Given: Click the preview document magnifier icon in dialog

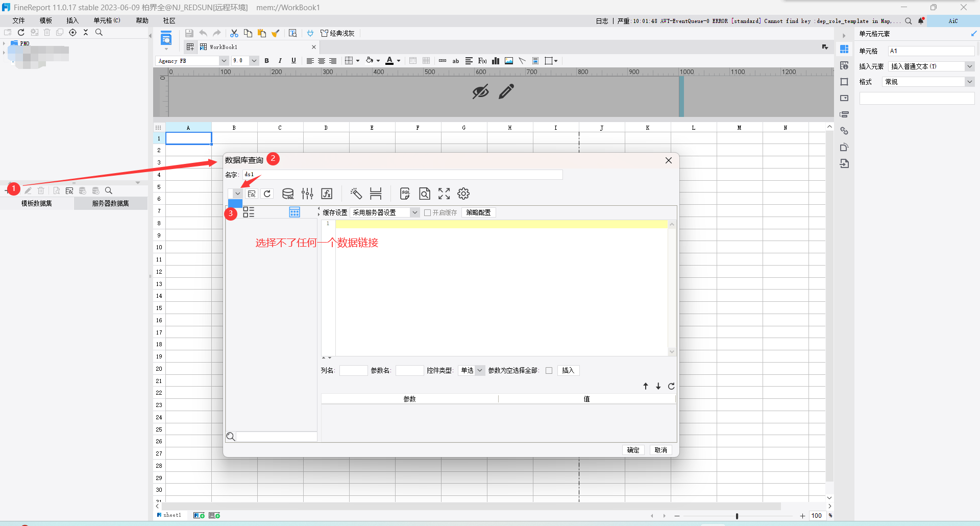Looking at the screenshot, I should [x=425, y=194].
